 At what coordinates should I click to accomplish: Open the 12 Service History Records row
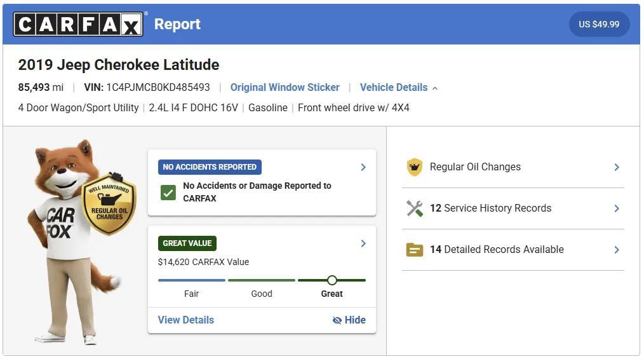[x=513, y=208]
